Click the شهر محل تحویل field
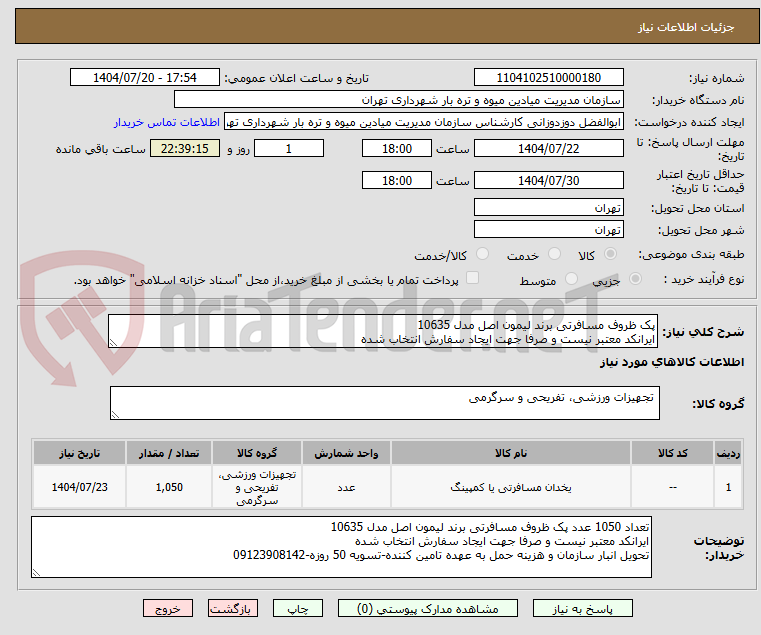761x635 pixels. tap(548, 230)
